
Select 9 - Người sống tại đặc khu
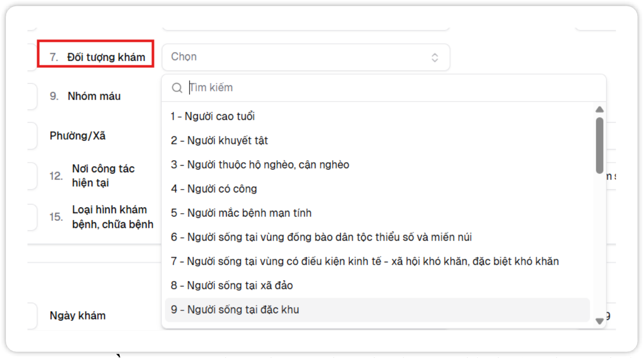377,309
